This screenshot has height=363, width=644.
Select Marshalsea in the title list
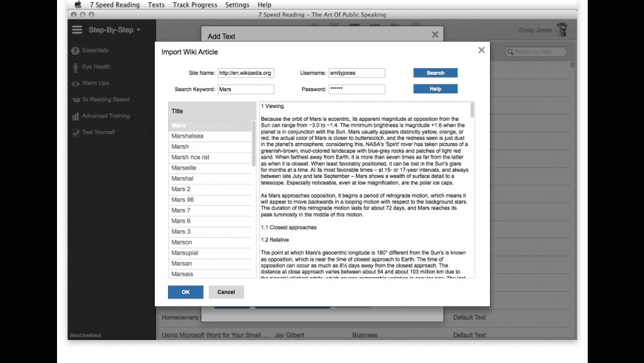tap(210, 136)
